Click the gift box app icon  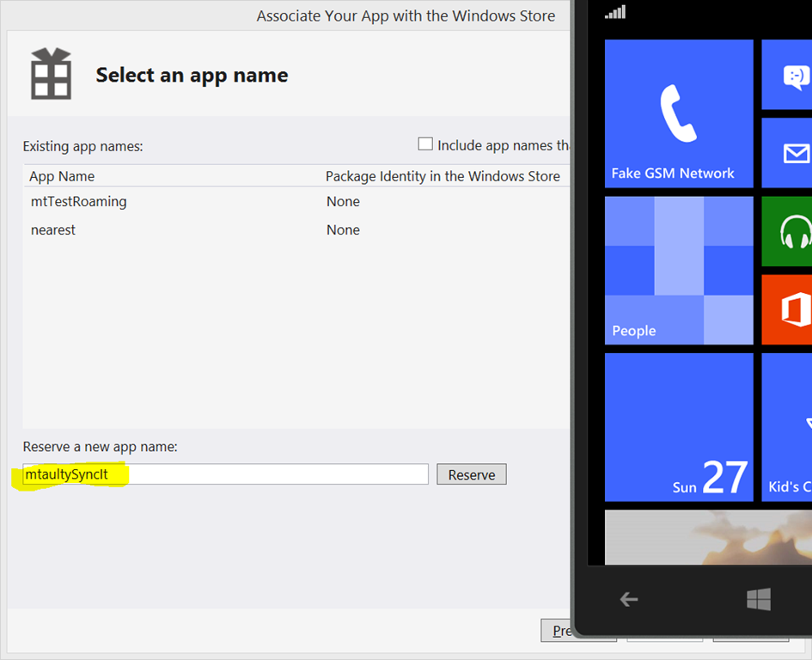(52, 74)
